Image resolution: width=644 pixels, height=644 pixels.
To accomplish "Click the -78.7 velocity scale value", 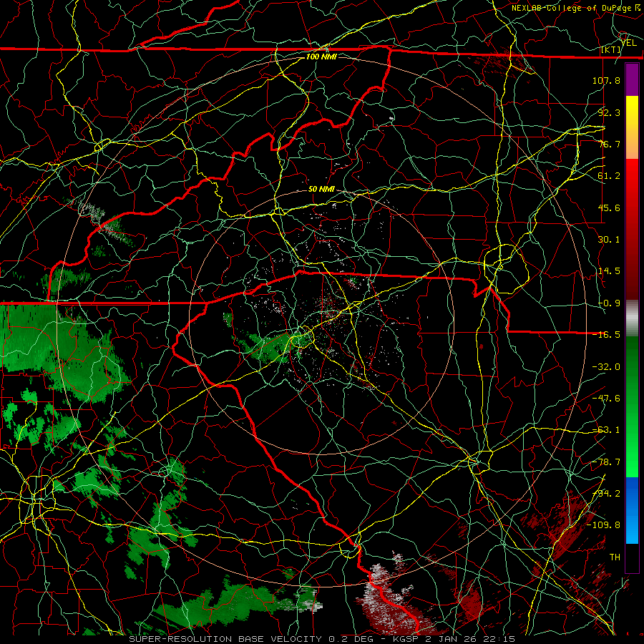I will (x=606, y=462).
